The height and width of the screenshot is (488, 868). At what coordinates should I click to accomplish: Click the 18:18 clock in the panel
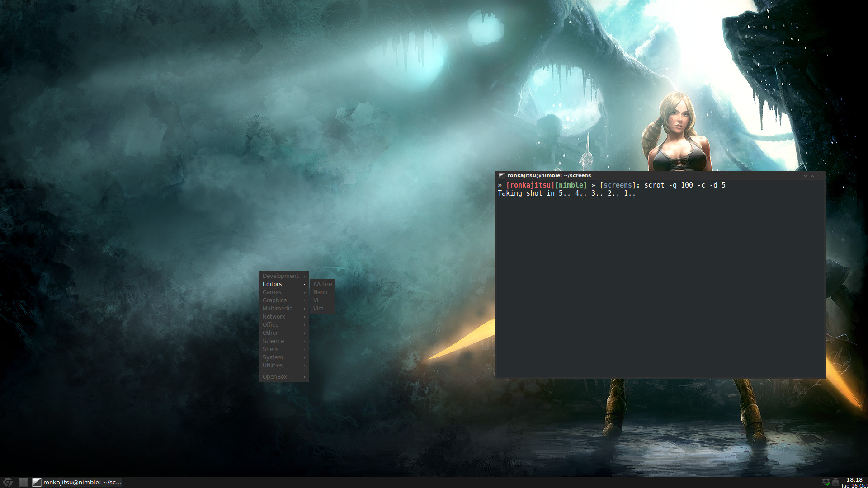point(854,479)
